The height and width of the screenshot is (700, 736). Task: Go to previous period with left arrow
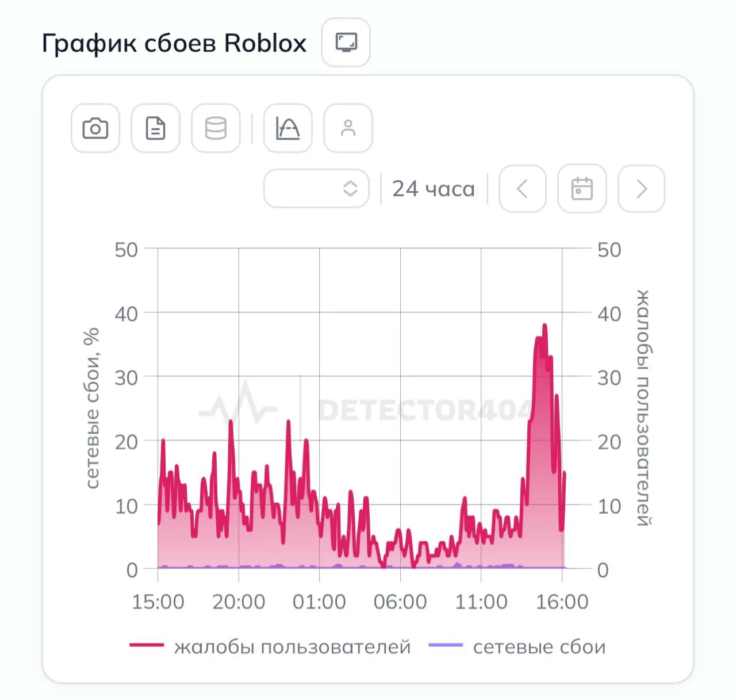pos(523,189)
